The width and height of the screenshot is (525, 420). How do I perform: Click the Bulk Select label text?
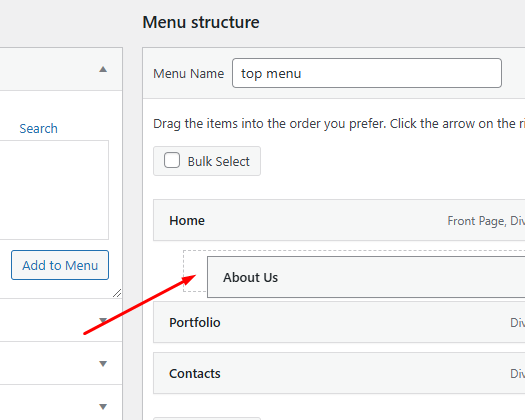[219, 161]
